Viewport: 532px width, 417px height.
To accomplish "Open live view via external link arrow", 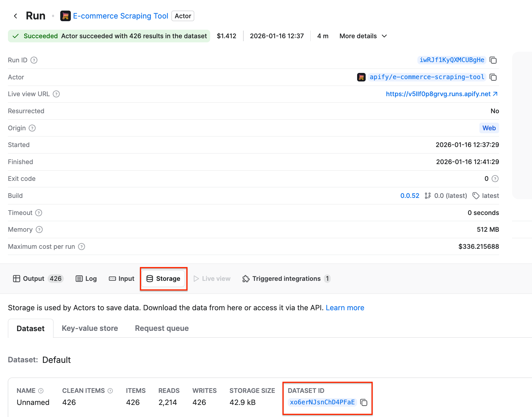I will pyautogui.click(x=496, y=94).
